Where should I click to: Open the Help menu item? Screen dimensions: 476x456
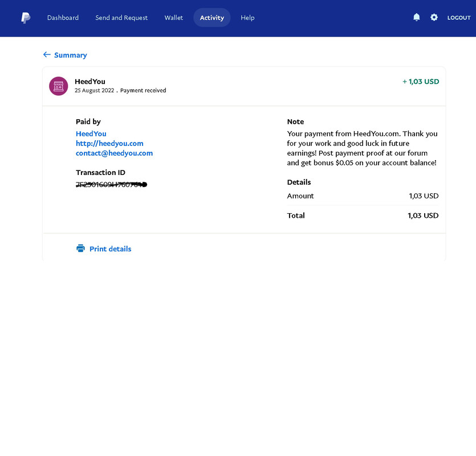[x=247, y=18]
